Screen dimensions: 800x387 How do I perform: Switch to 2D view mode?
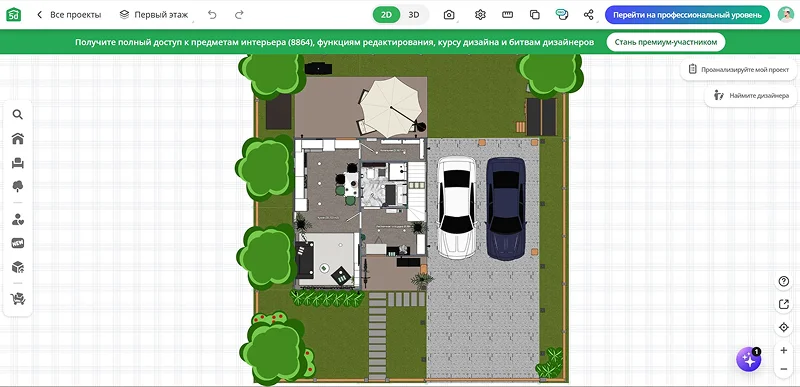coord(386,15)
